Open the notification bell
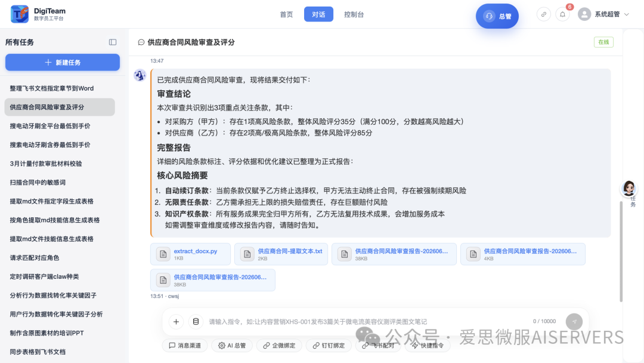 (563, 14)
